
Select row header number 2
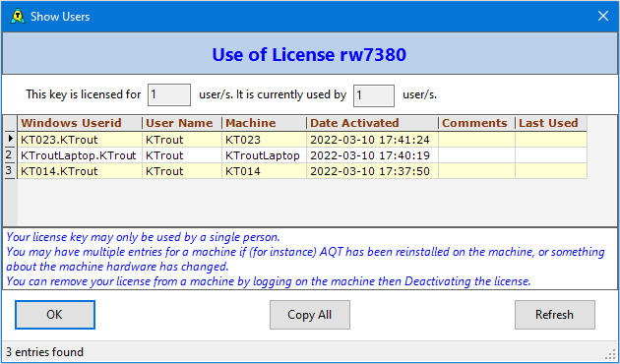pyautogui.click(x=10, y=154)
